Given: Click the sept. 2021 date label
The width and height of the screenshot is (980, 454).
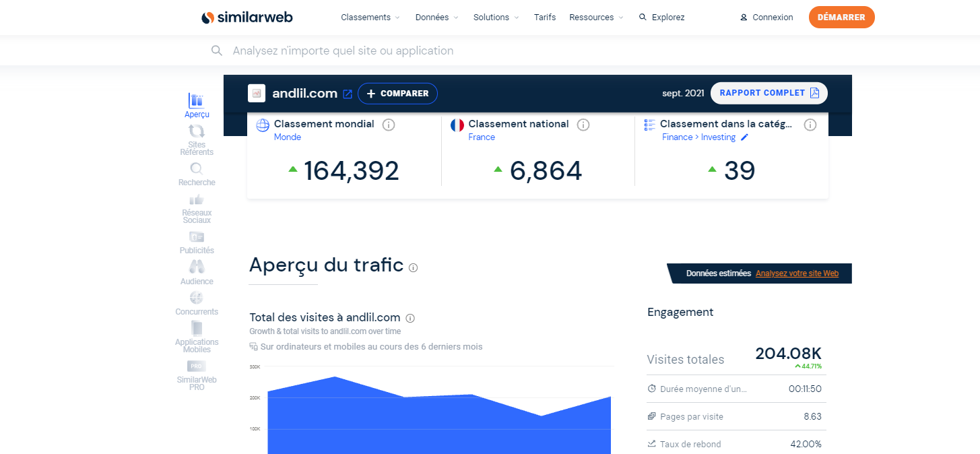Looking at the screenshot, I should coord(683,93).
